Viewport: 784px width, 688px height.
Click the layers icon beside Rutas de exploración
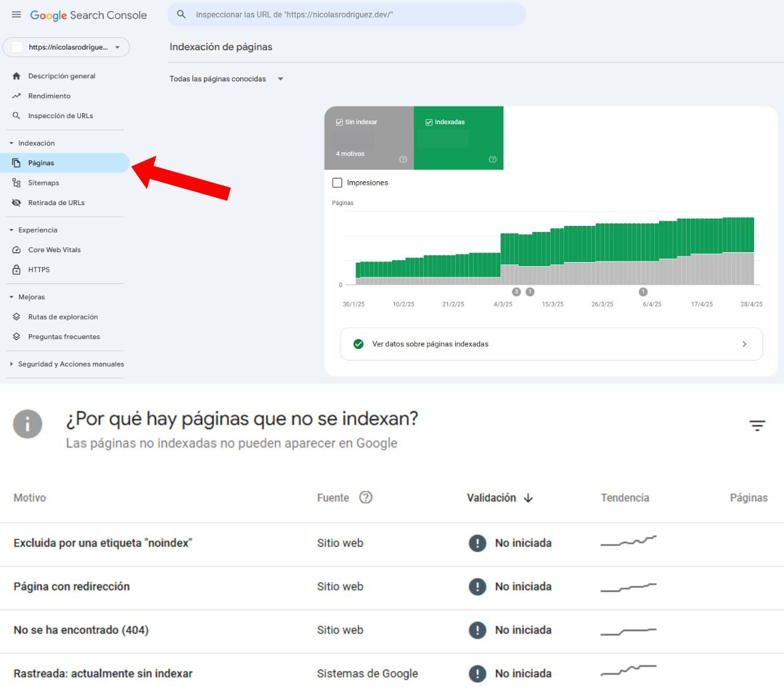click(x=17, y=317)
